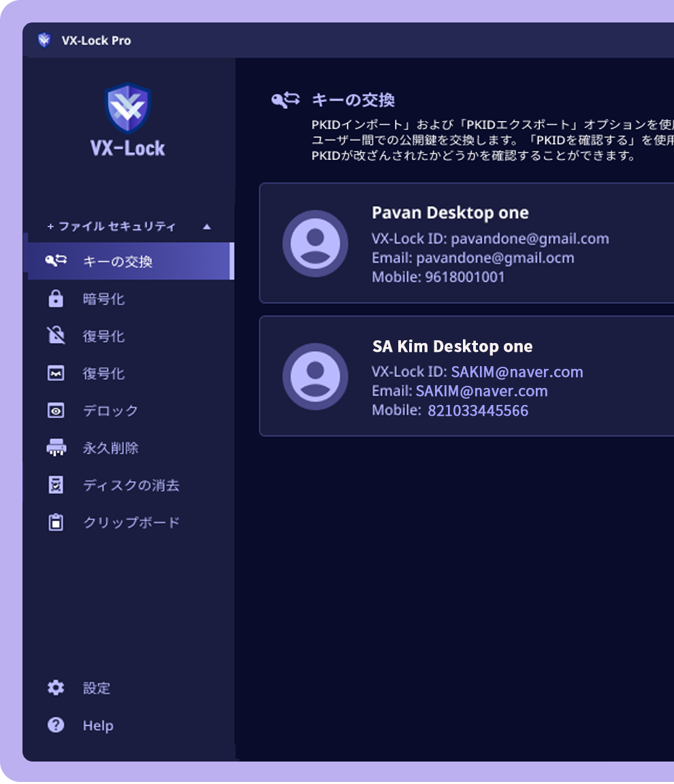Open the 暗号化 menu item
The width and height of the screenshot is (674, 784).
(x=103, y=299)
